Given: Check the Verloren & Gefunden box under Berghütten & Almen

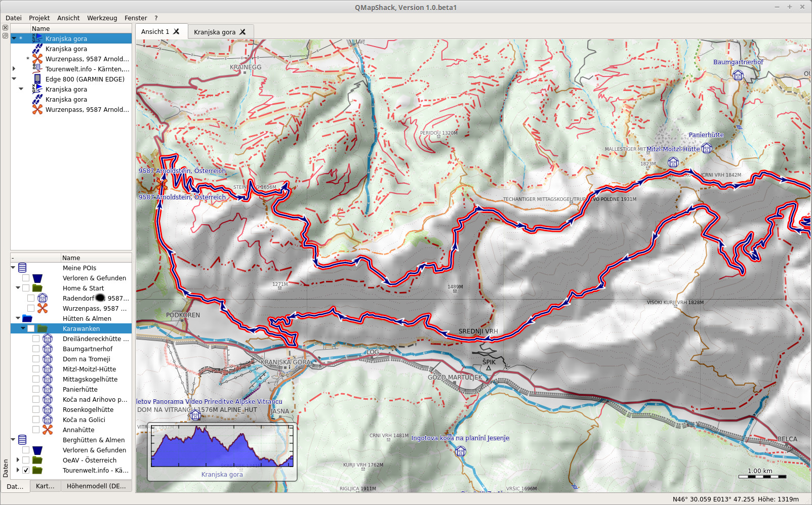Looking at the screenshot, I should click(x=26, y=450).
